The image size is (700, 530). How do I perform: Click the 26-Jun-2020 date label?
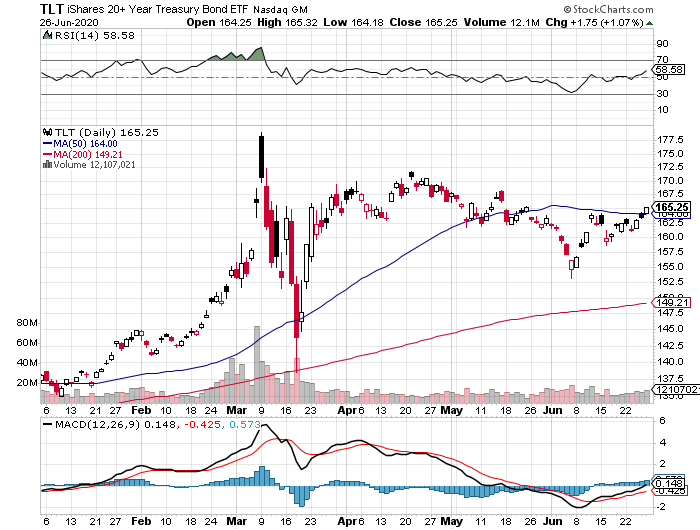pos(69,22)
